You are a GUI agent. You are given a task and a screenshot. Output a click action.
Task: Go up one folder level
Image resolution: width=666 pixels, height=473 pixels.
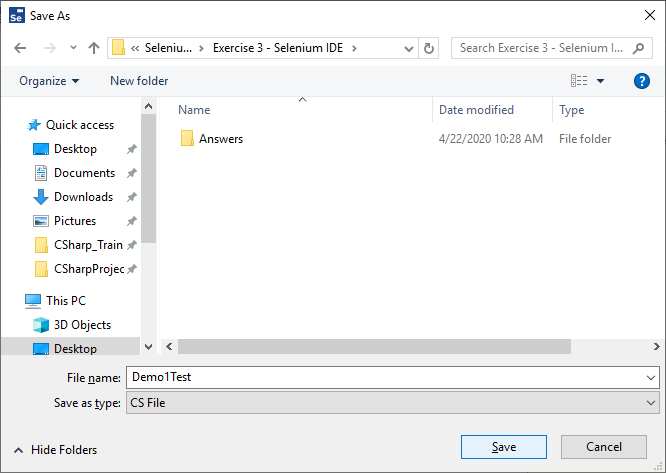94,48
